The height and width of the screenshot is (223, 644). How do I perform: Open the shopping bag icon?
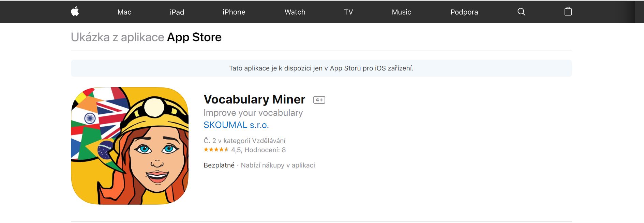(568, 12)
